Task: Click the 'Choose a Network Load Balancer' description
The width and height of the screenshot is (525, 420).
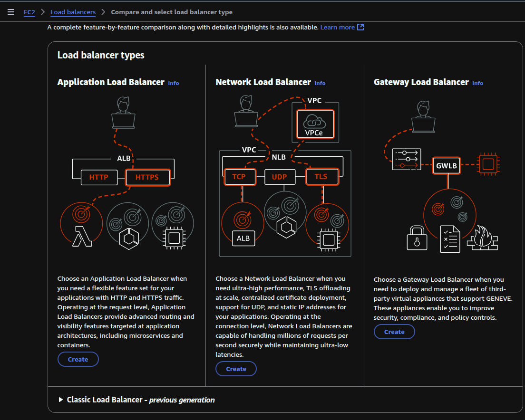Action: tap(284, 316)
